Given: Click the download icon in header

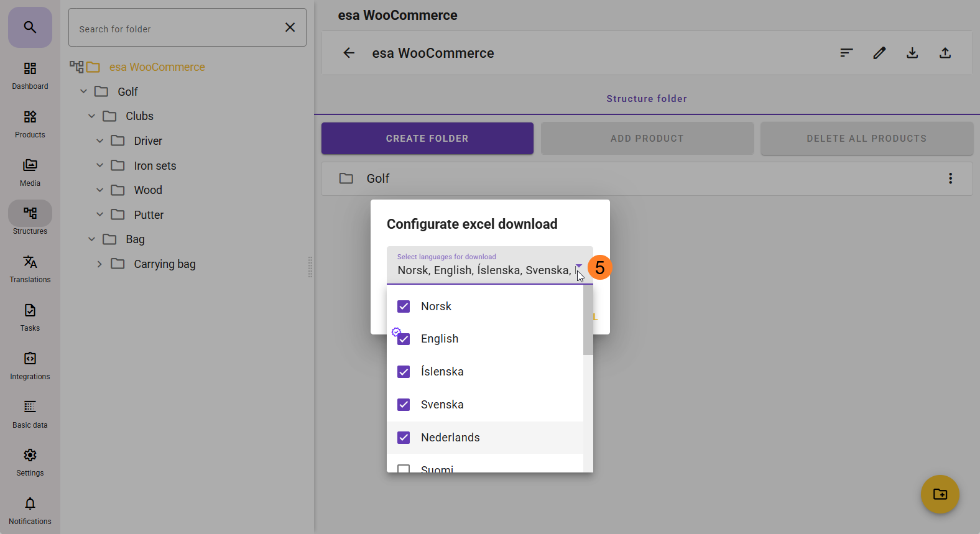Looking at the screenshot, I should [x=912, y=53].
